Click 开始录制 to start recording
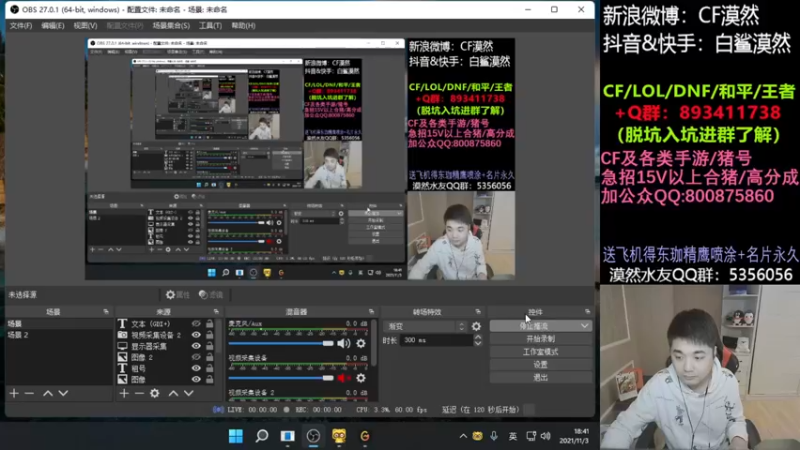800x450 pixels. coord(541,339)
